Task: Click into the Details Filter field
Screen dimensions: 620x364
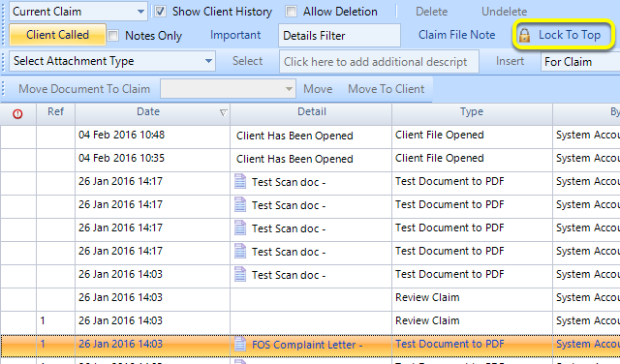Action: point(339,36)
